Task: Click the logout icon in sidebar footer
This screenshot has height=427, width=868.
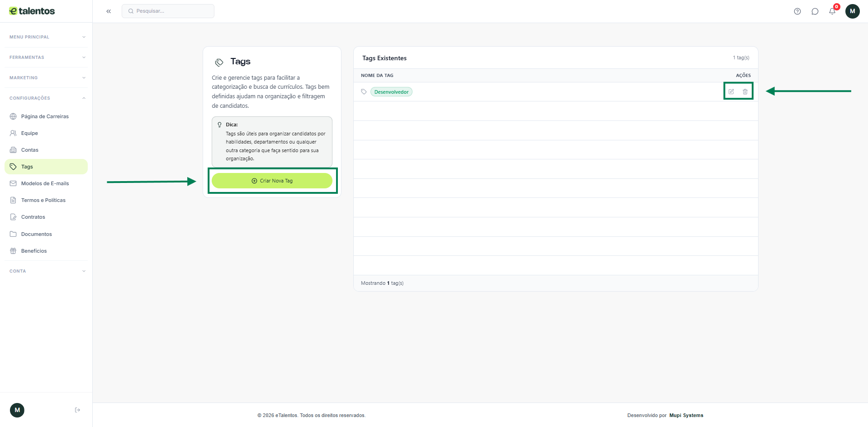Action: coord(77,410)
